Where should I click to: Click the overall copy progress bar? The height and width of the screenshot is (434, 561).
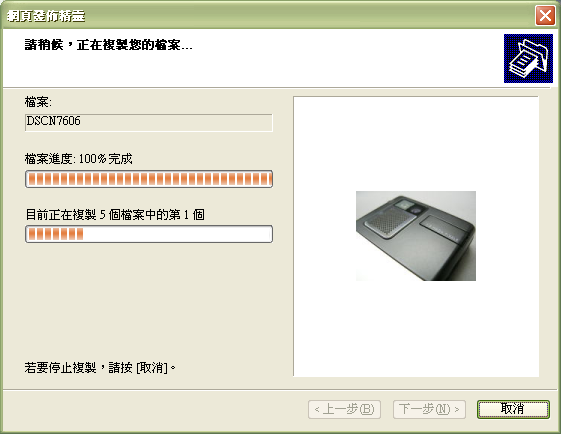click(x=149, y=234)
